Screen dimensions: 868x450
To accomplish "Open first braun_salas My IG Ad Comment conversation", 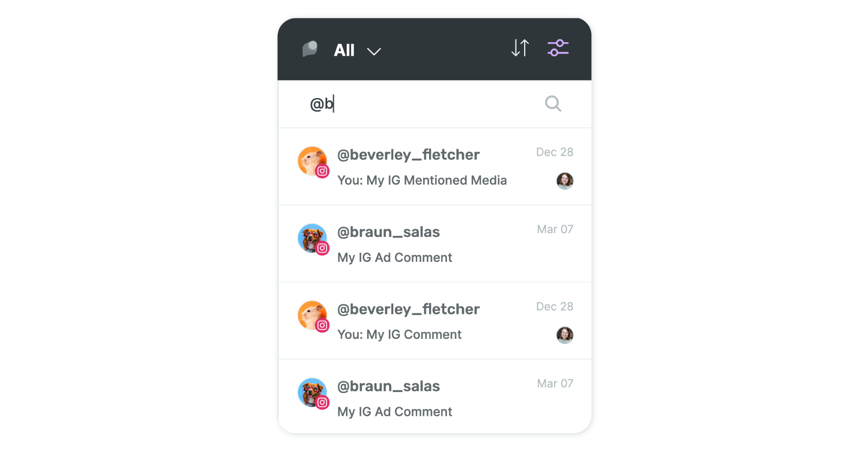I will pos(435,244).
